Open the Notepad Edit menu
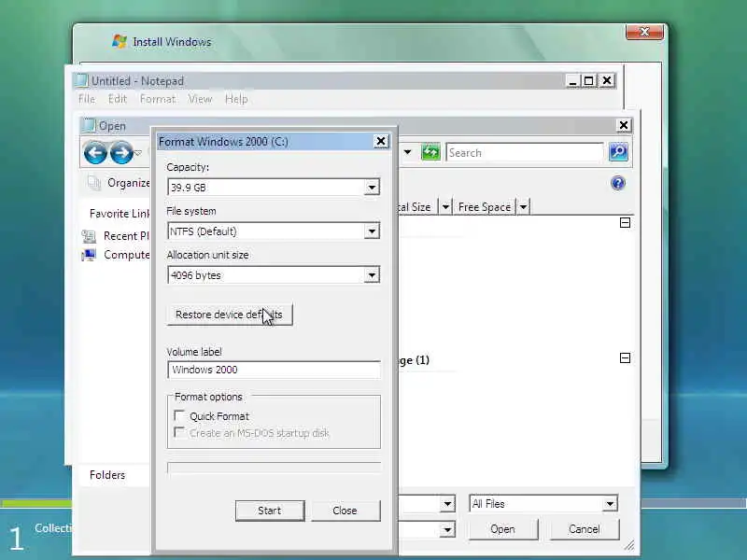This screenshot has height=560, width=747. point(118,99)
